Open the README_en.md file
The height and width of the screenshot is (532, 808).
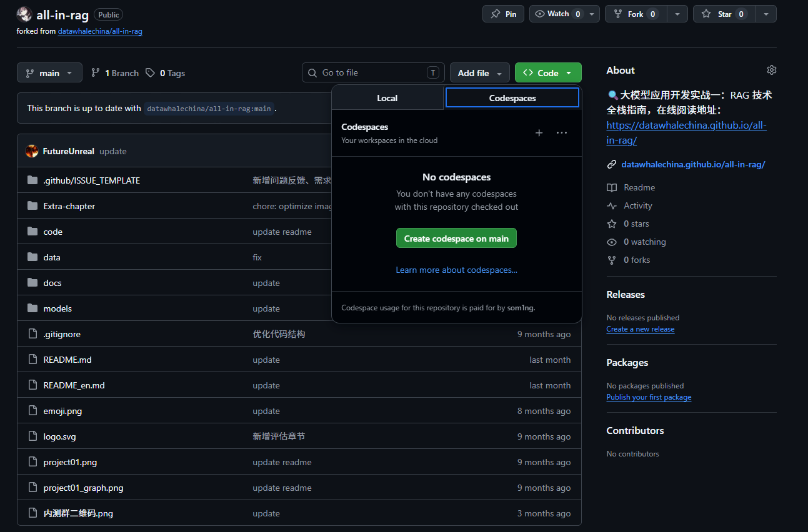click(x=74, y=385)
